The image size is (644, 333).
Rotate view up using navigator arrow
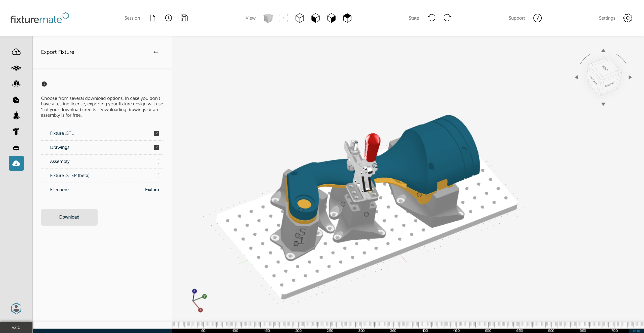tap(603, 50)
